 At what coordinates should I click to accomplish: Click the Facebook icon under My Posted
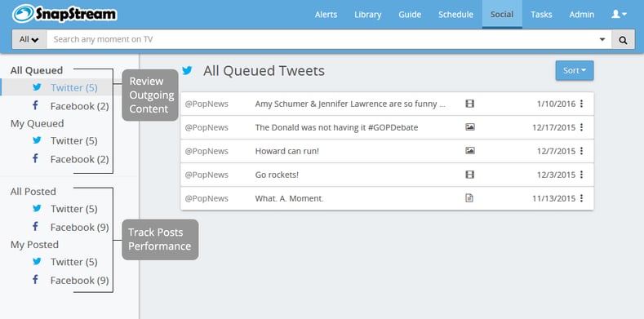35,280
